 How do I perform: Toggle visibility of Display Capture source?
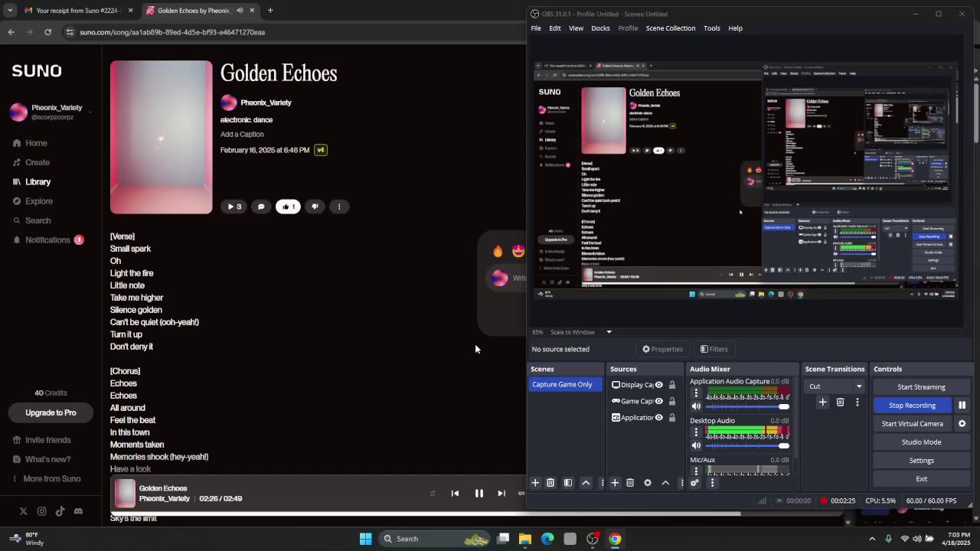[658, 385]
